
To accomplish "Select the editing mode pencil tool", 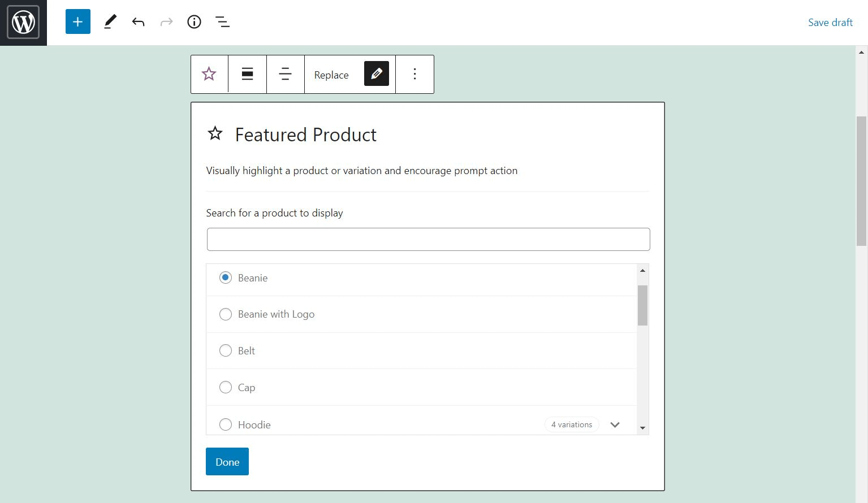I will pyautogui.click(x=110, y=21).
